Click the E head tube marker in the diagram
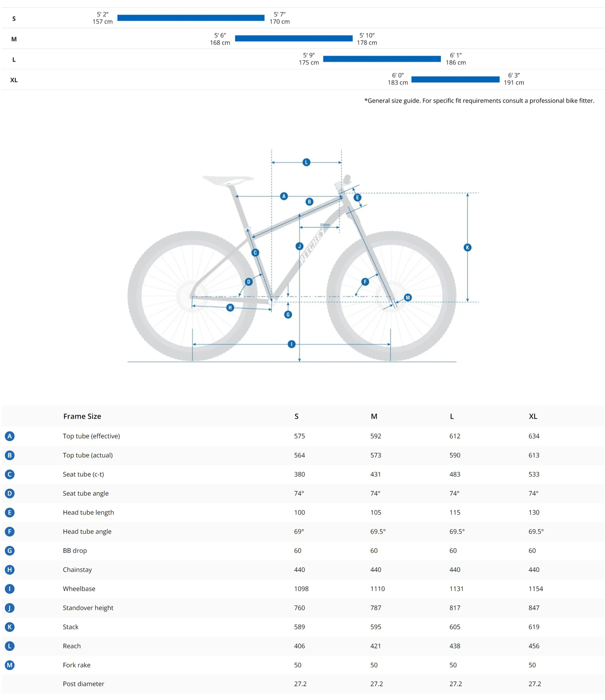Image resolution: width=605 pixels, height=700 pixels. (357, 197)
